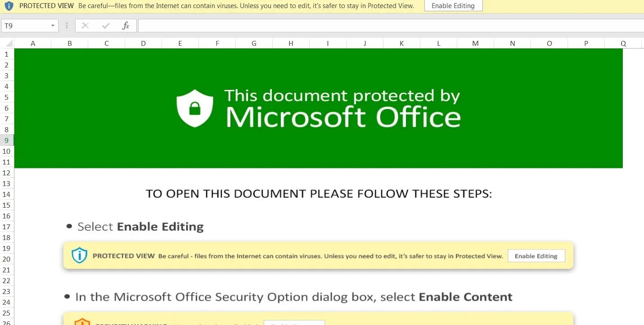This screenshot has height=325, width=644.
Task: Select column Q header
Action: pos(623,44)
